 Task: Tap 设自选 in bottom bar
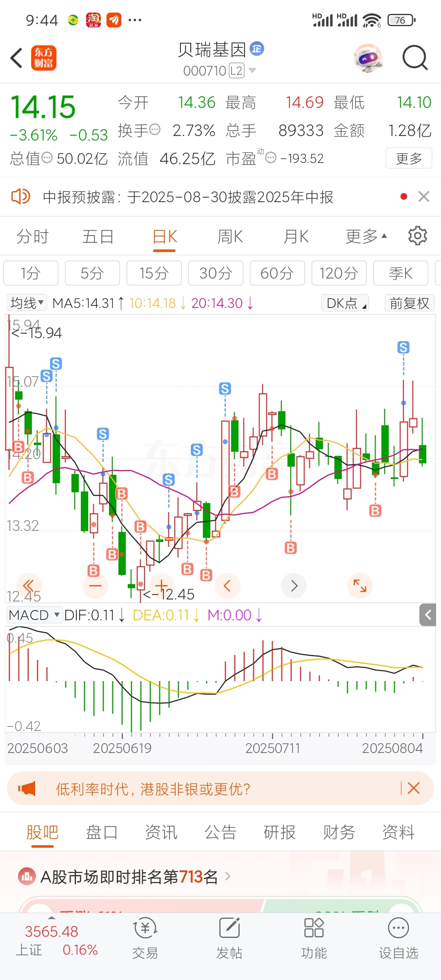399,938
